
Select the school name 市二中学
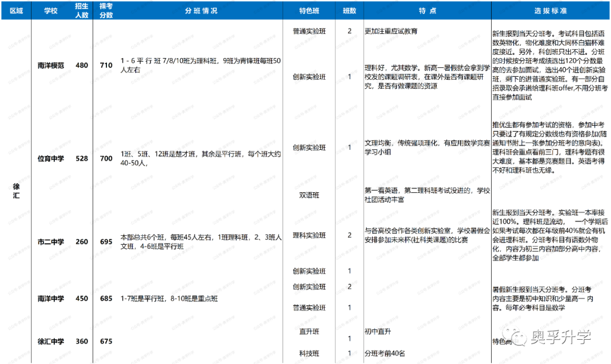51,242
